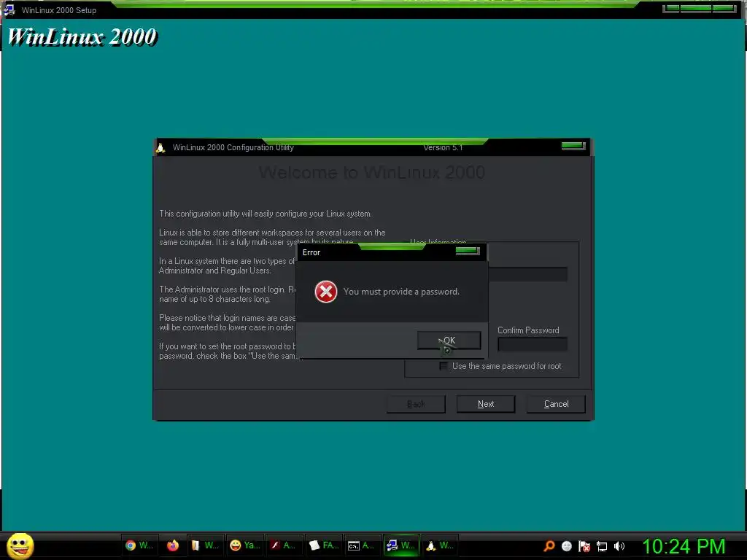
Task: Click the 'WinLinux 2000' italic logo text
Action: tap(82, 36)
